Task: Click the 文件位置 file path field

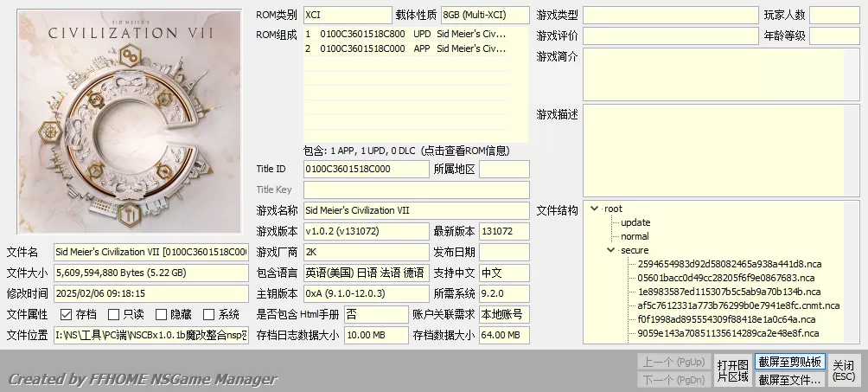Action: pyautogui.click(x=150, y=335)
